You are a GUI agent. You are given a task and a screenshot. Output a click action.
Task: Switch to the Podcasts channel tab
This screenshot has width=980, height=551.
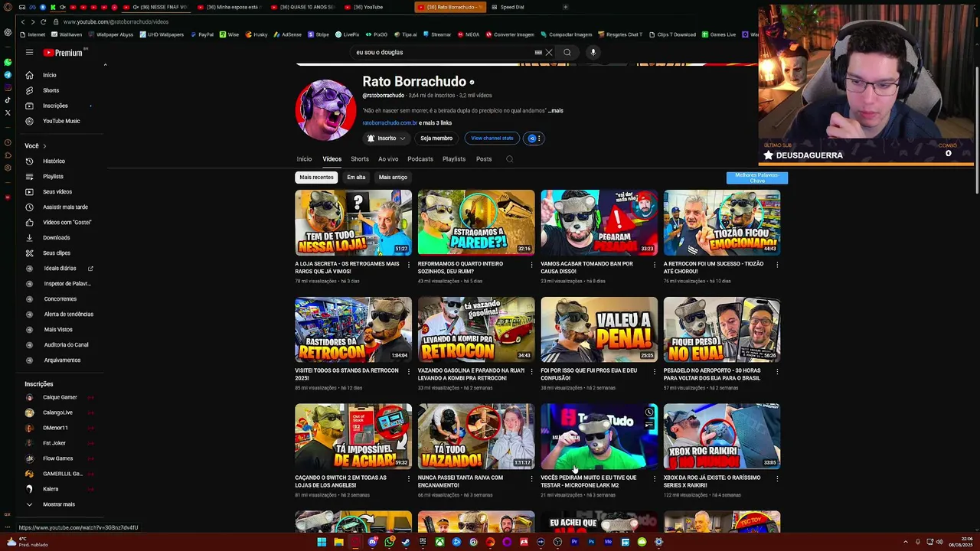420,159
